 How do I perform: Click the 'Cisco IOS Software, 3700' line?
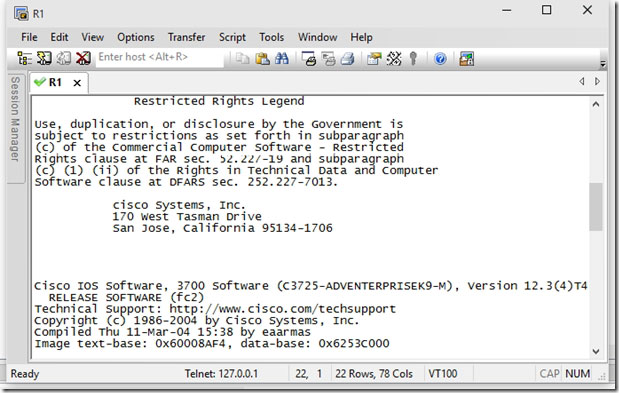311,286
